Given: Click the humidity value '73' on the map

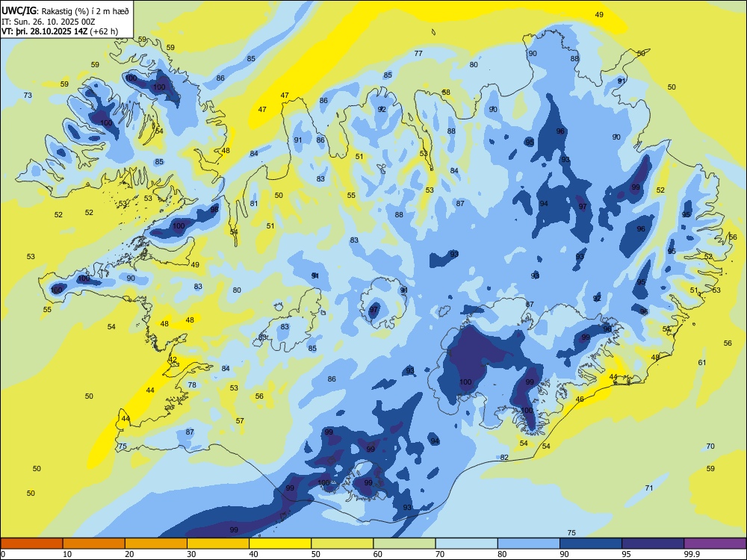Looking at the screenshot, I should [x=28, y=96].
